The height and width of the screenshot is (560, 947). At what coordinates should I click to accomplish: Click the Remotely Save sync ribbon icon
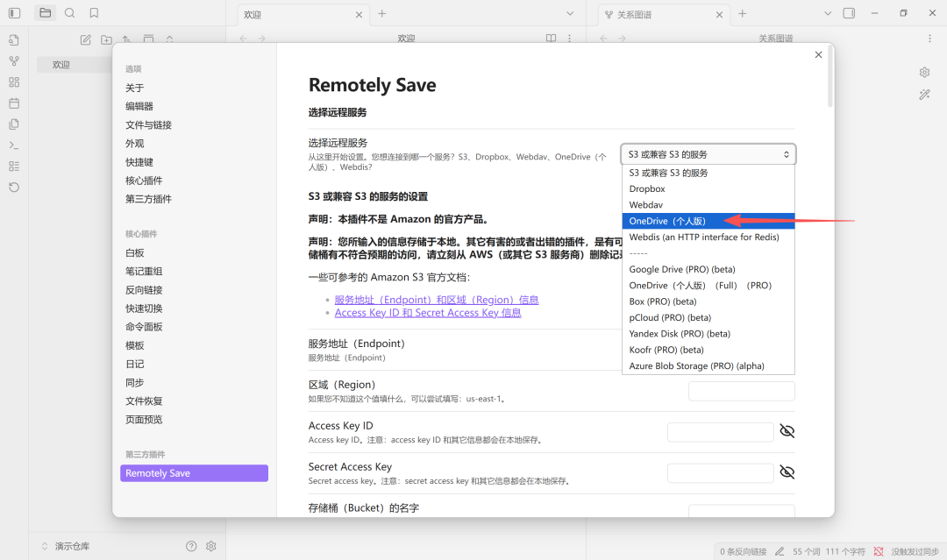14,187
